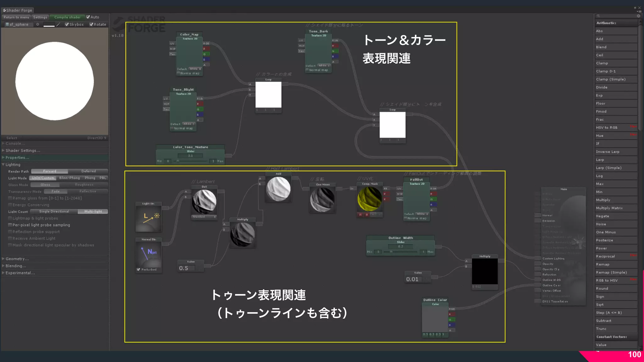Select Deferred render path
Screen dimensions: 644x362
[88, 171]
